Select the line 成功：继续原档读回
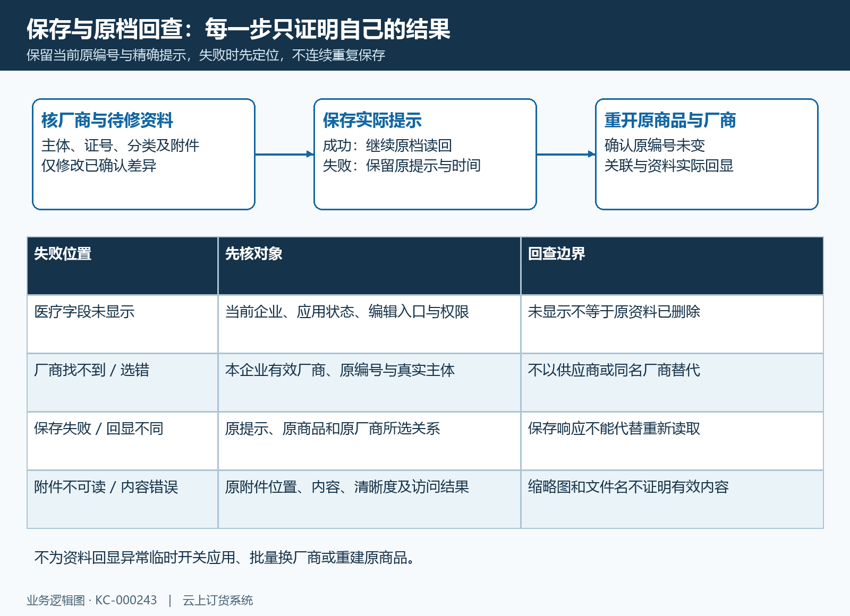 click(387, 146)
